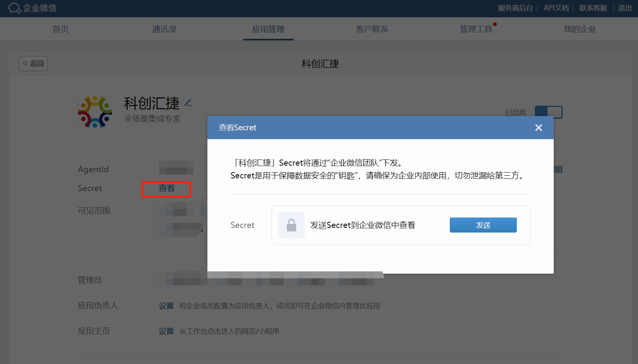Click 查看 next to Secret
The image size is (638, 364).
click(x=167, y=188)
